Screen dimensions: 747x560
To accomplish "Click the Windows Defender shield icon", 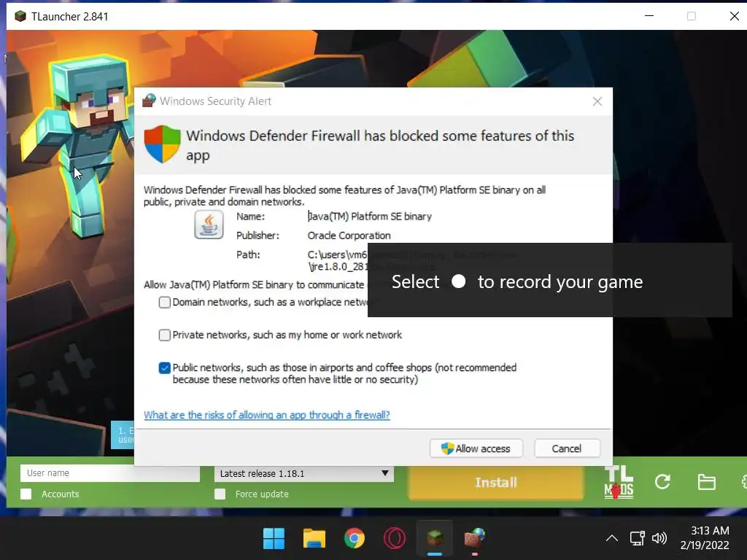I will coord(162,144).
